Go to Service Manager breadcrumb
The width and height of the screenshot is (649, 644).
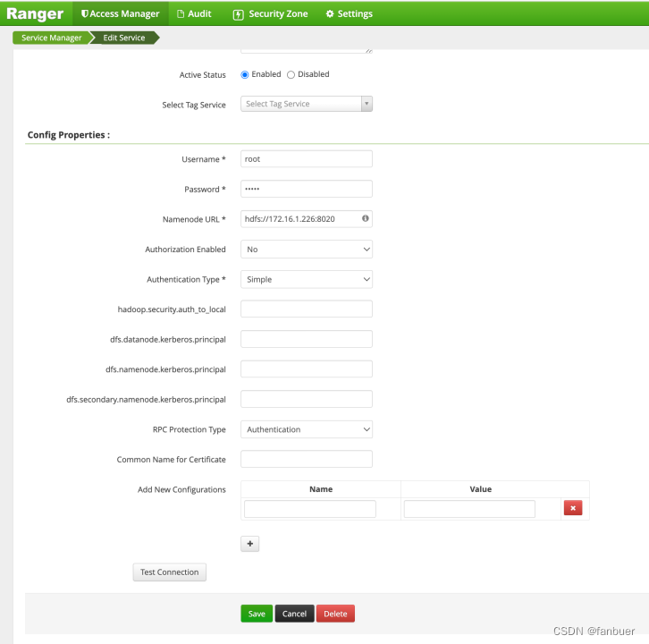[x=51, y=38]
